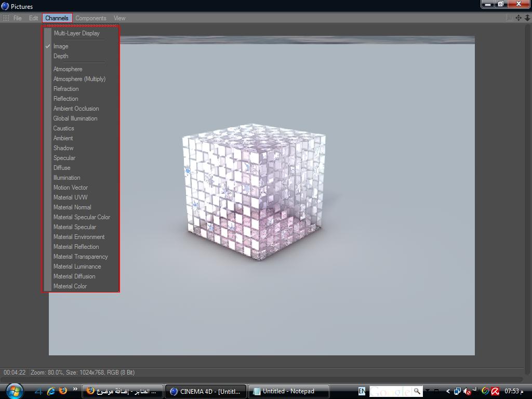Open the Components menu
Screen dimensions: 532x399
pos(90,18)
